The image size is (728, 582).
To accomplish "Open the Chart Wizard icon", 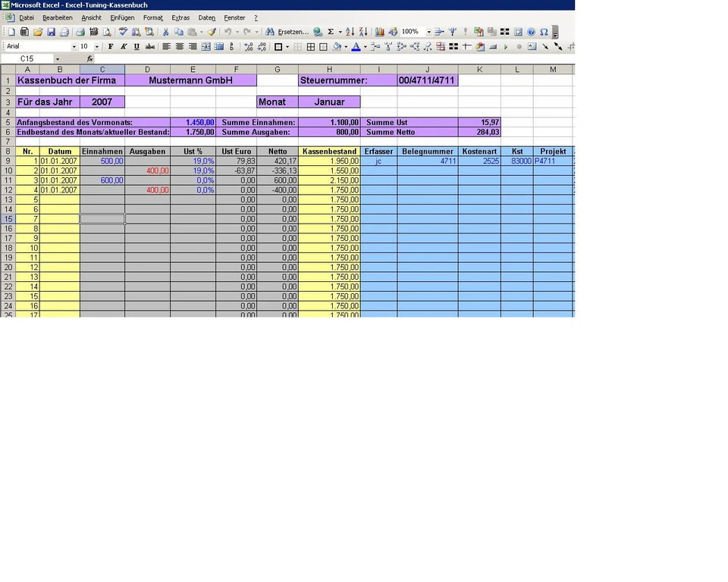I will coord(380,32).
